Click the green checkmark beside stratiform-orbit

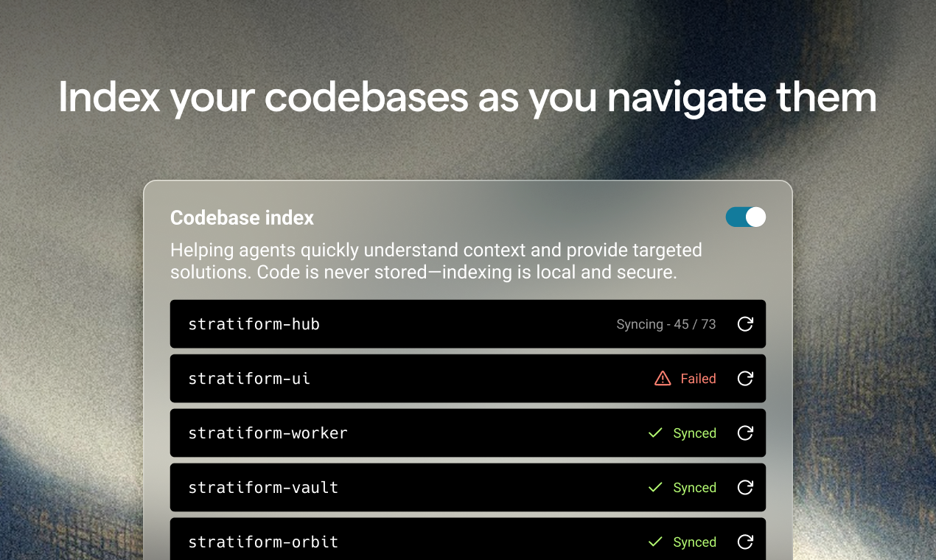point(654,542)
